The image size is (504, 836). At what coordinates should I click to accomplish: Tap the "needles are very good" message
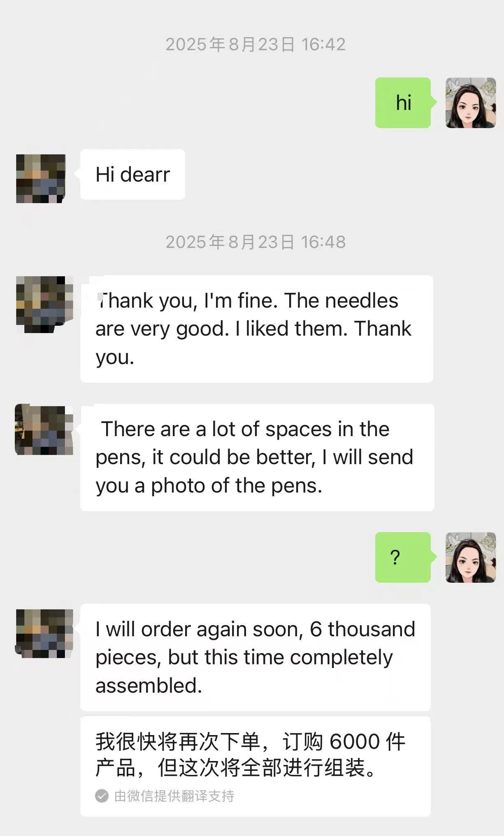(x=257, y=329)
